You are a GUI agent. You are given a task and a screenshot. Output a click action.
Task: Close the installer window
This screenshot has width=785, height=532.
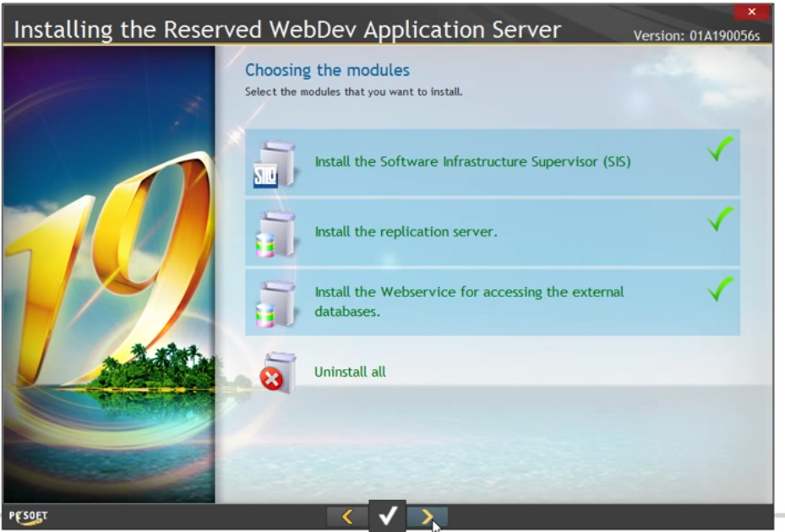pos(751,12)
